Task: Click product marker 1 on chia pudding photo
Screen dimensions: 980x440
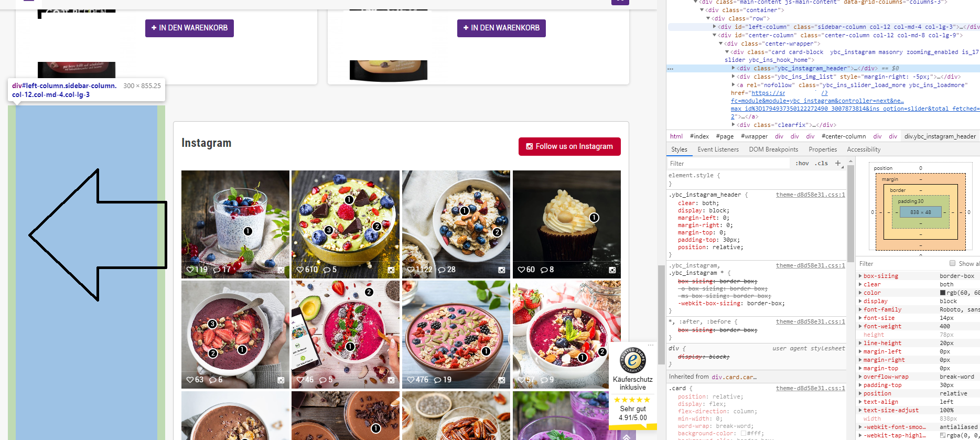Action: (x=248, y=231)
